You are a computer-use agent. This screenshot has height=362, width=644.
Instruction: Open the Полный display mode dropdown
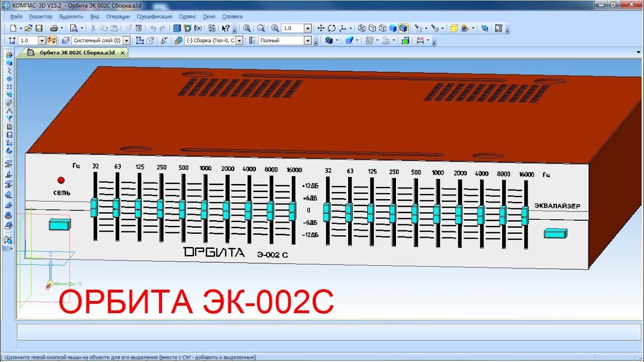[308, 40]
